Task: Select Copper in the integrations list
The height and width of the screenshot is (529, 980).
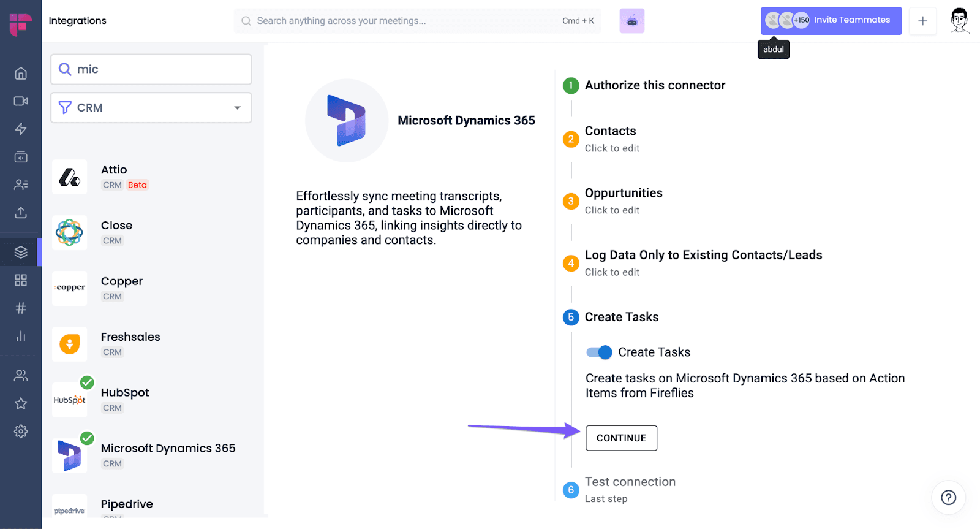Action: 122,281
